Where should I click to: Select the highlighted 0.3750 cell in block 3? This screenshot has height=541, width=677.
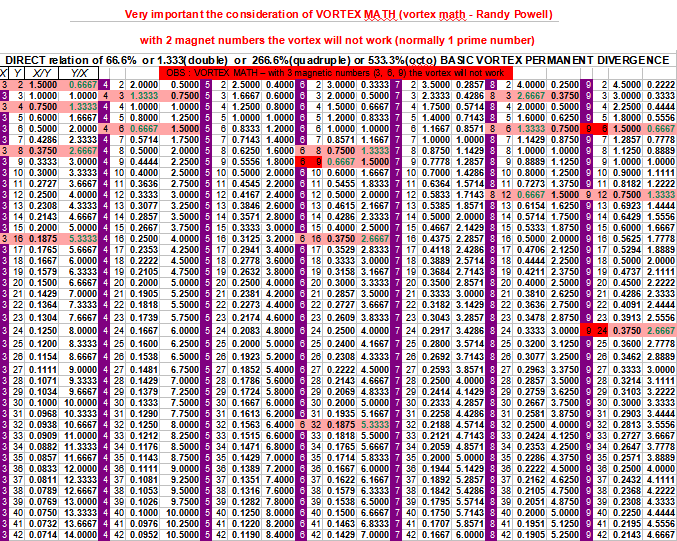(43, 151)
